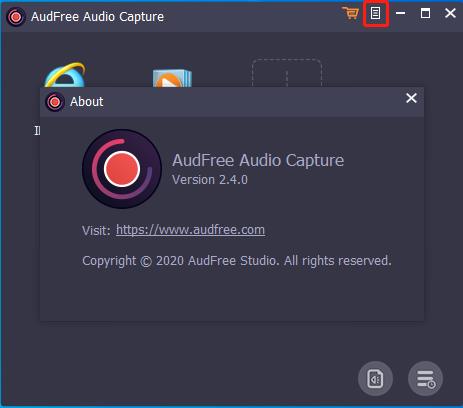Click the 'Visit:' label
463x408 pixels.
(96, 230)
